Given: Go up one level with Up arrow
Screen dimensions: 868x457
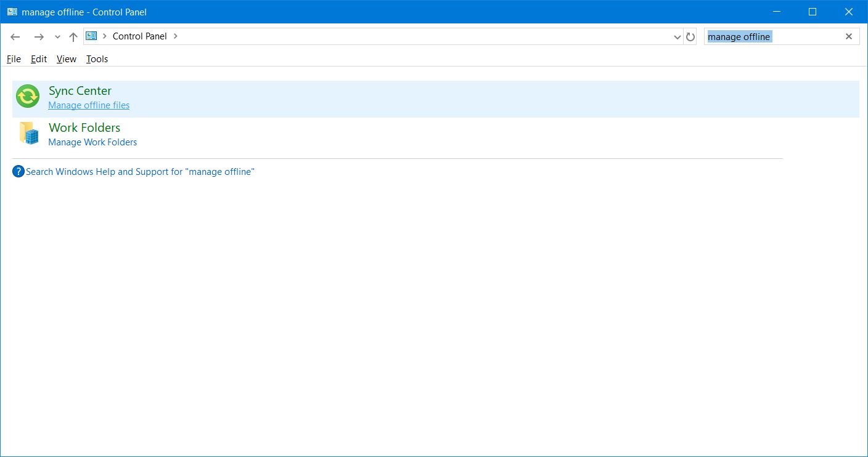Looking at the screenshot, I should (73, 37).
